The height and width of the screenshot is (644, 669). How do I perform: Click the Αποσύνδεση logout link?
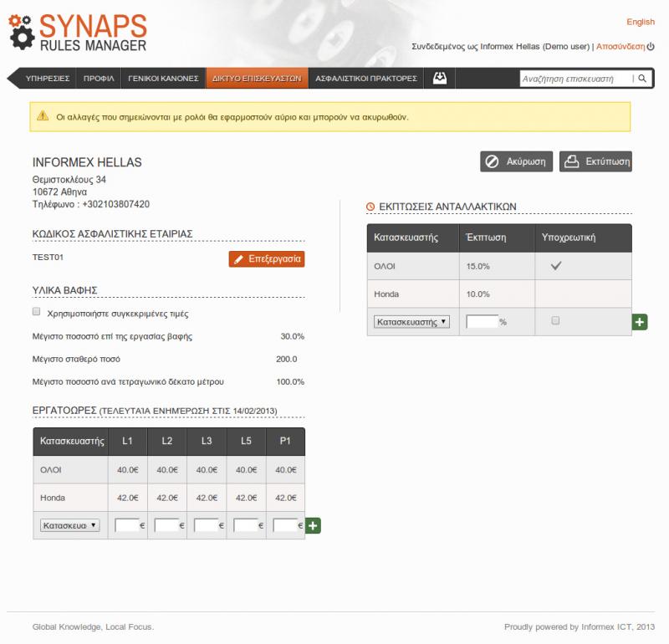[x=620, y=47]
